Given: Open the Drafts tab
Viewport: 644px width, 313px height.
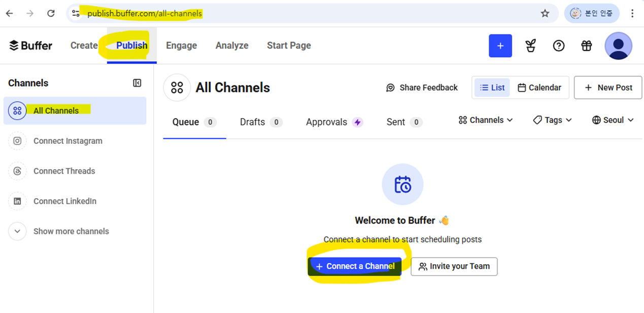Looking at the screenshot, I should 261,122.
